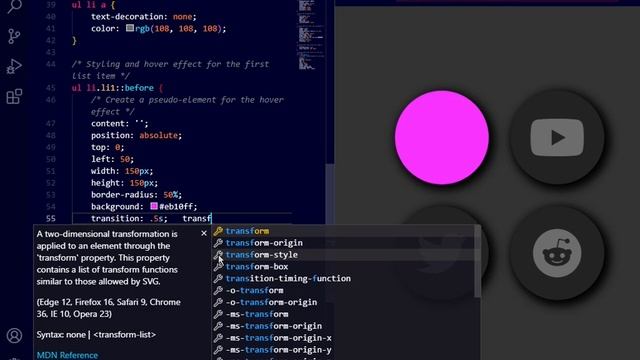Click the wrench icon beside '-ms-transform-origin-x'
This screenshot has height=360, width=640.
(218, 338)
